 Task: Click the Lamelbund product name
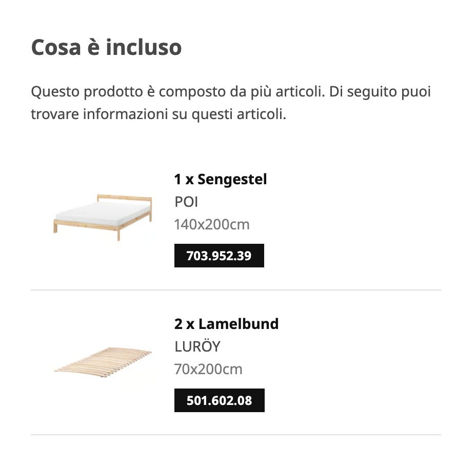pos(239,324)
